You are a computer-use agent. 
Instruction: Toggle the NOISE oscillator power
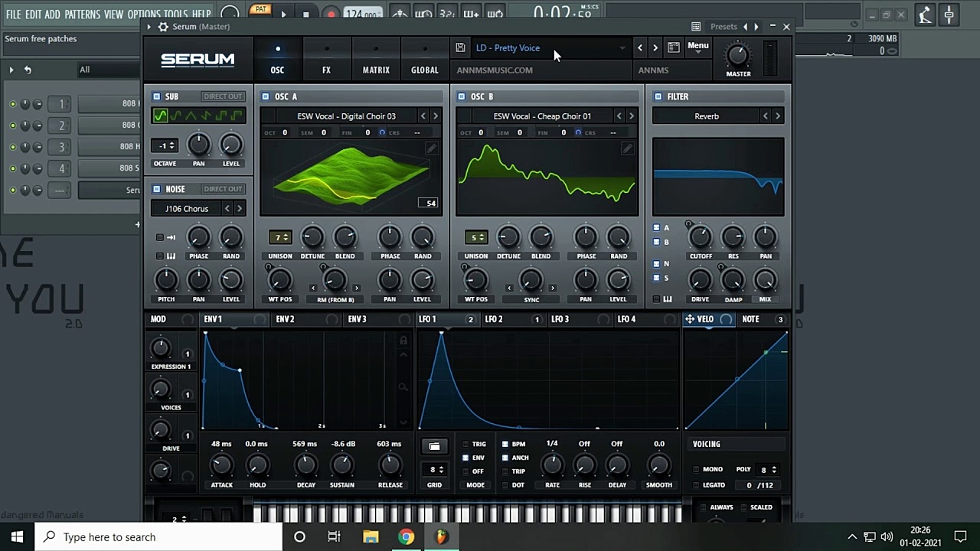(157, 189)
